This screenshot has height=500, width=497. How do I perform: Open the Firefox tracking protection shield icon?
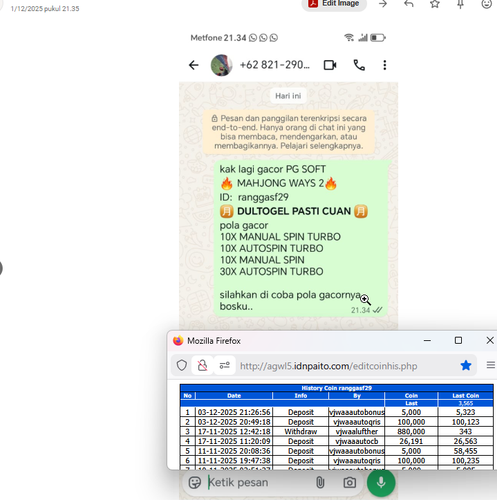pos(182,365)
